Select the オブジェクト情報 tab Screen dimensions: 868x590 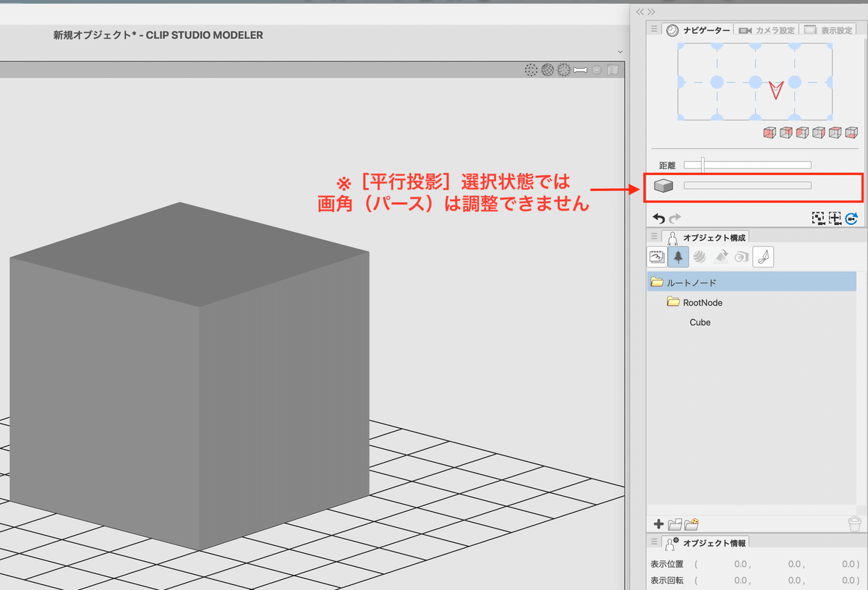coord(705,543)
